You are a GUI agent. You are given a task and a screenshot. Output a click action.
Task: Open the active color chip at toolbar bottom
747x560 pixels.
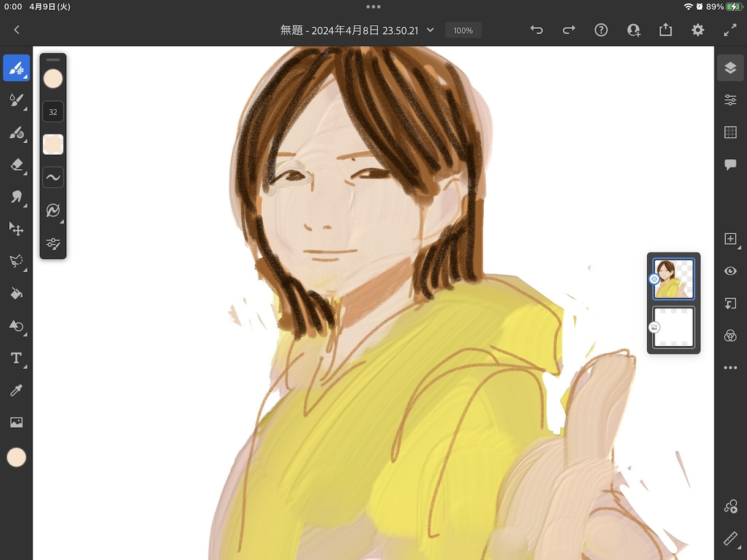click(17, 457)
